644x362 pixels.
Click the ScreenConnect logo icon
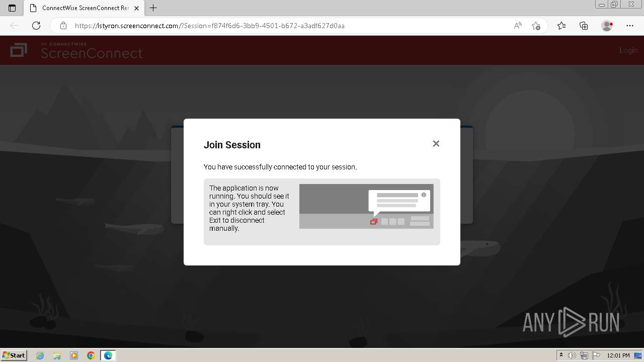(x=19, y=50)
